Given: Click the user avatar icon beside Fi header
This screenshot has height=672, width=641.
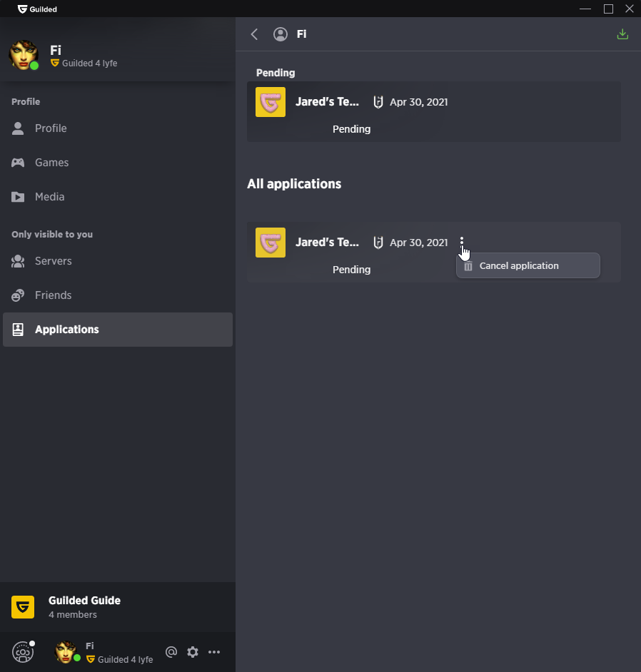Looking at the screenshot, I should tap(281, 34).
